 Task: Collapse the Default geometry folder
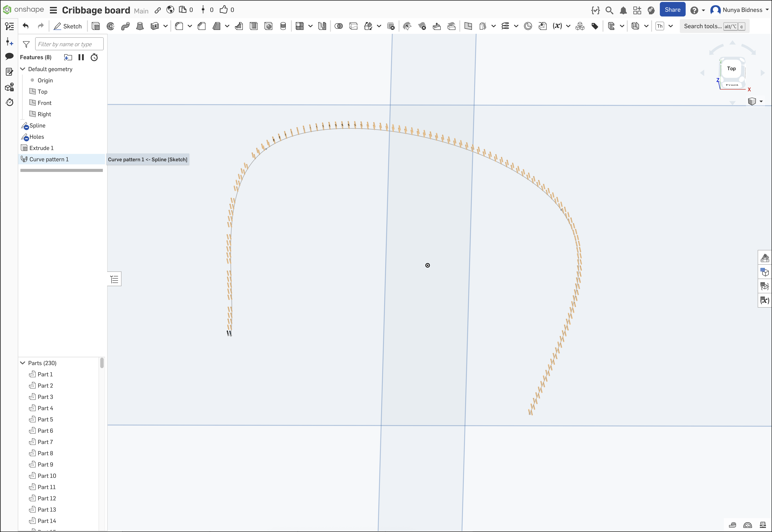click(23, 69)
